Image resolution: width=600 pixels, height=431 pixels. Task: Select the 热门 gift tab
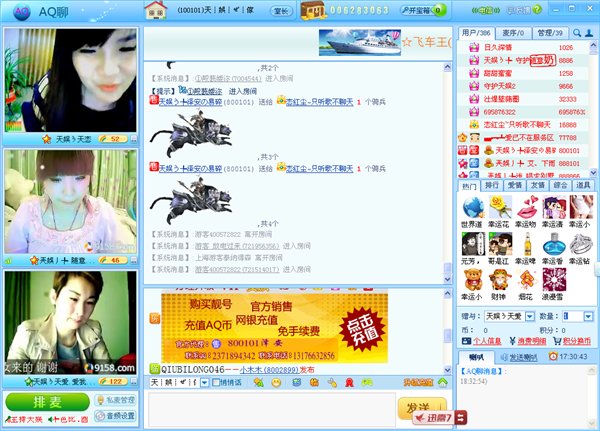(469, 186)
